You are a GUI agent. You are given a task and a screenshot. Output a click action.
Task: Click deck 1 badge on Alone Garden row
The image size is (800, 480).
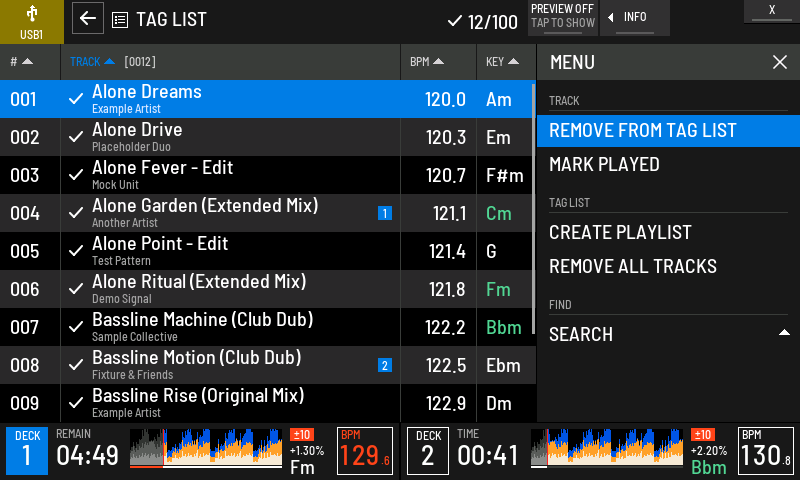[385, 213]
